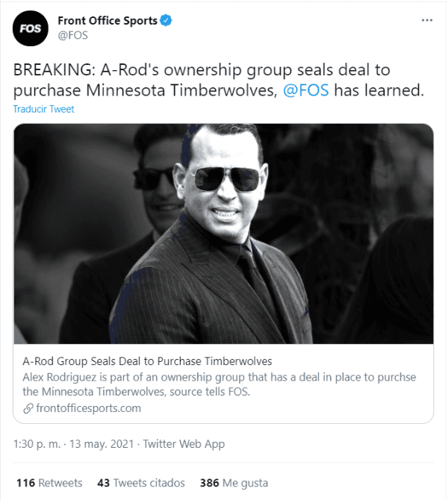
Task: Click 'Minnesota Timberwolves' in the tweet text
Action: click(x=176, y=91)
